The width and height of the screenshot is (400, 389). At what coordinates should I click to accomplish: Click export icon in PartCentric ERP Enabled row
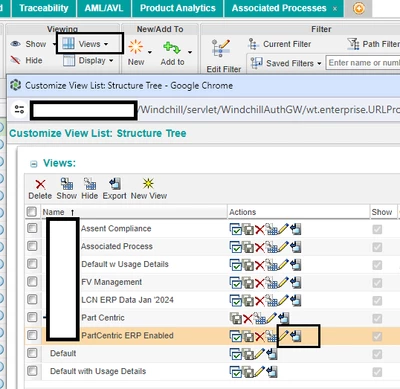[295, 336]
